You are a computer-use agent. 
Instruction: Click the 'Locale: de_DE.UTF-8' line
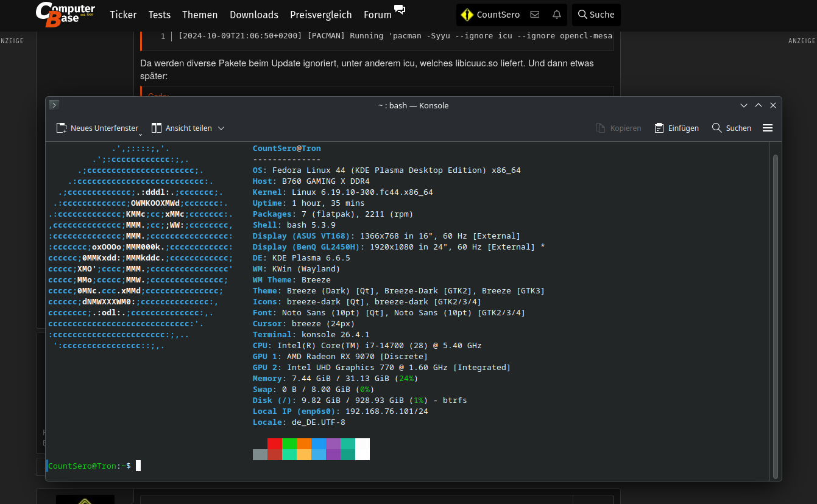[299, 422]
